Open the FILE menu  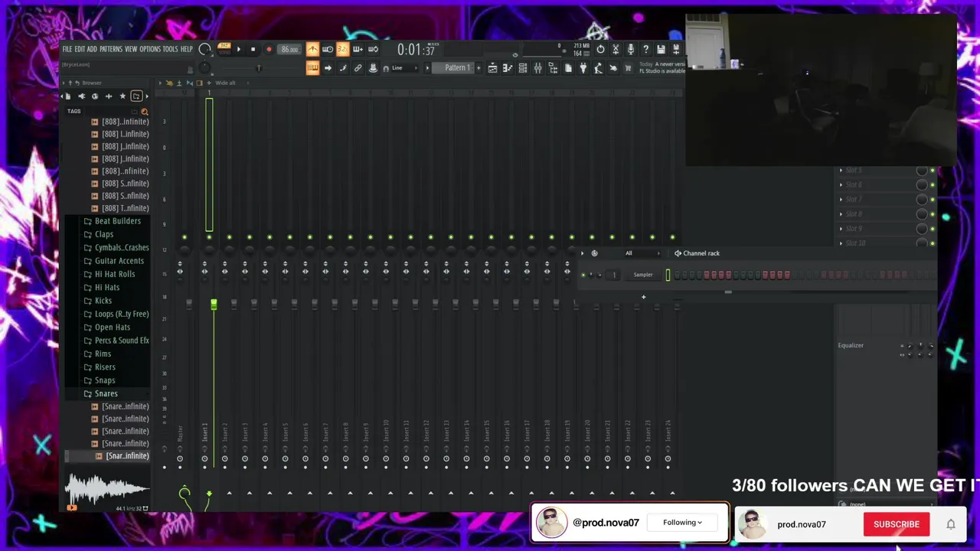pos(67,49)
